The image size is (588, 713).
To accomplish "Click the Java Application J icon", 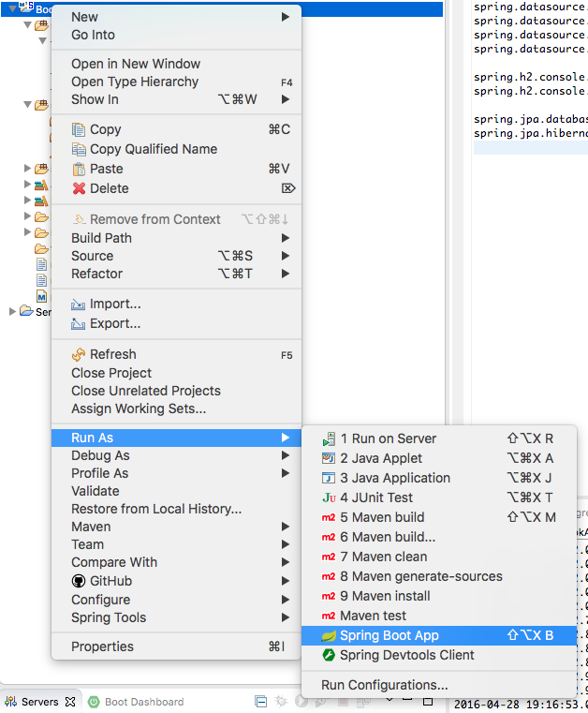I will click(x=329, y=478).
